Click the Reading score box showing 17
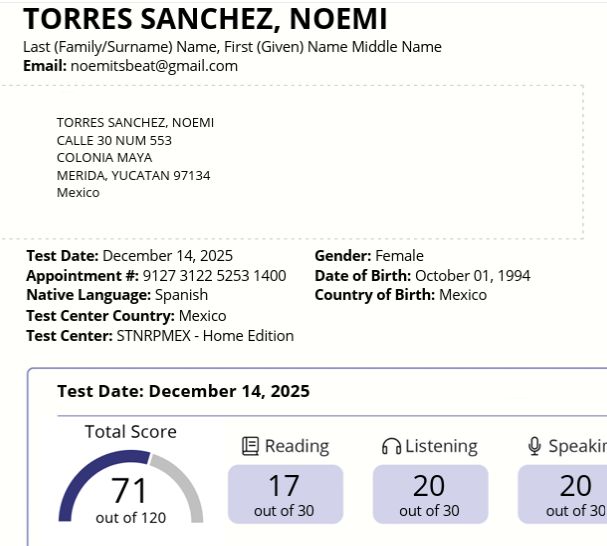Viewport: 607px width, 546px height. point(285,494)
